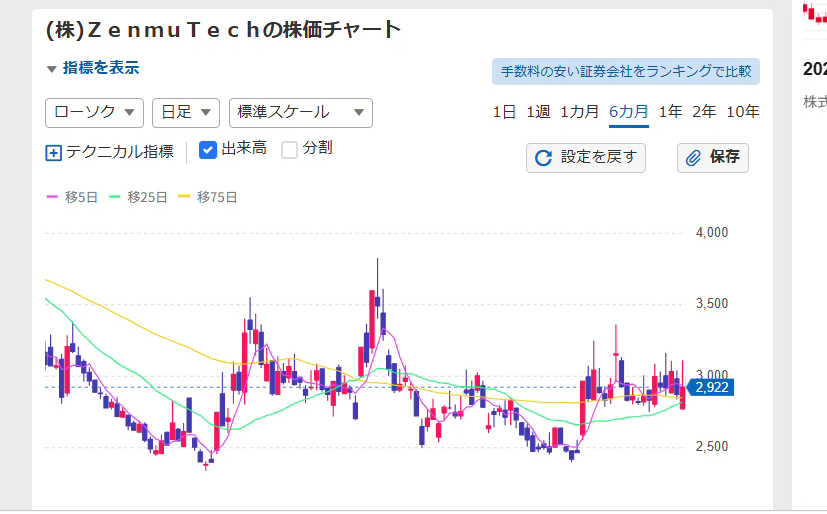827x514 pixels.
Task: Click the 移75日 legend color marker
Action: tap(184, 197)
